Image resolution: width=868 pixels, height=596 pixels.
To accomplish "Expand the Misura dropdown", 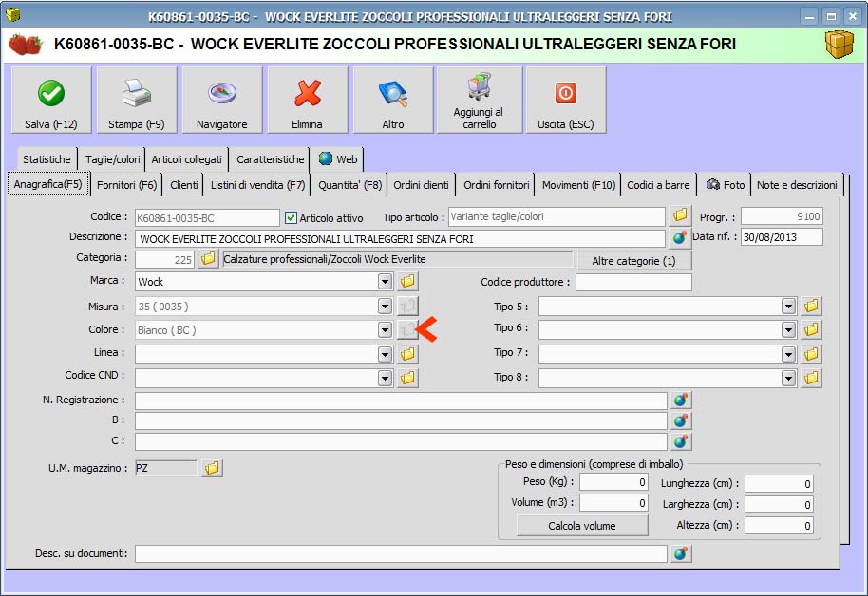I will pos(385,306).
